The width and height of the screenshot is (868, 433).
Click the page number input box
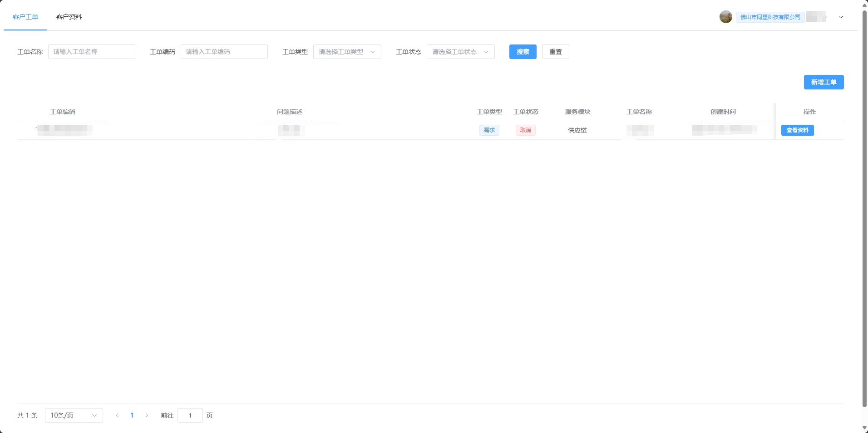[190, 415]
